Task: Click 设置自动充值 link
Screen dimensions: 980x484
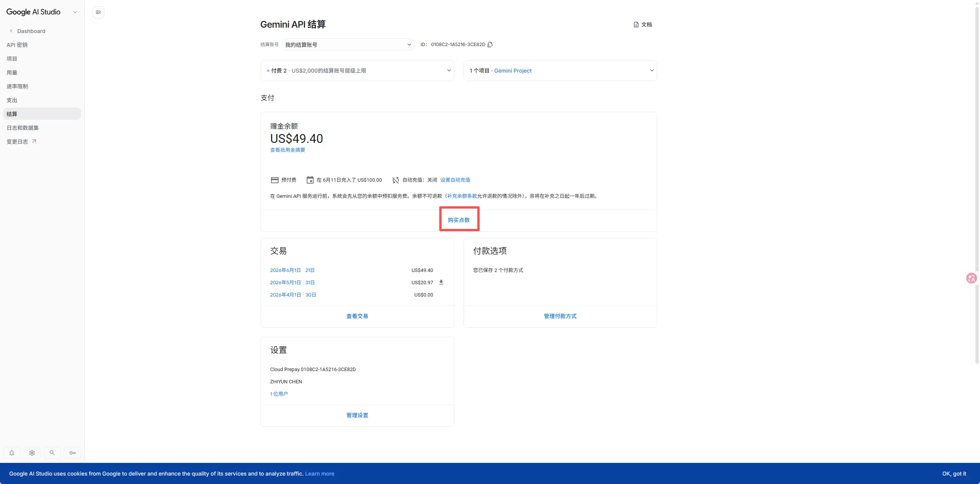Action: click(455, 180)
